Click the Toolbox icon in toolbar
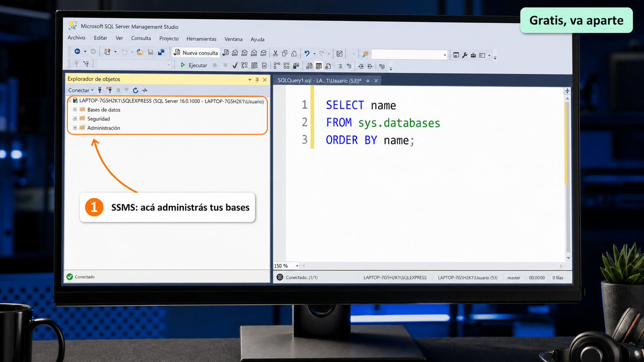This screenshot has height=362, width=644. pos(473,55)
